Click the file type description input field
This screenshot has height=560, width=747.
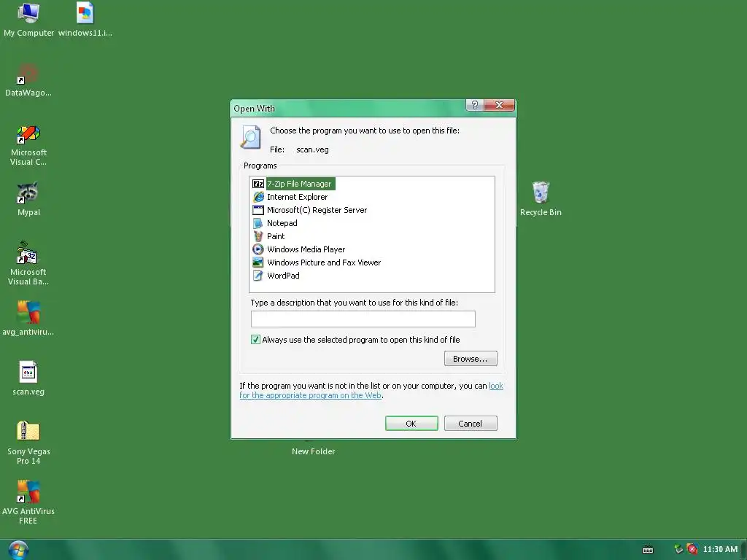[x=363, y=319]
